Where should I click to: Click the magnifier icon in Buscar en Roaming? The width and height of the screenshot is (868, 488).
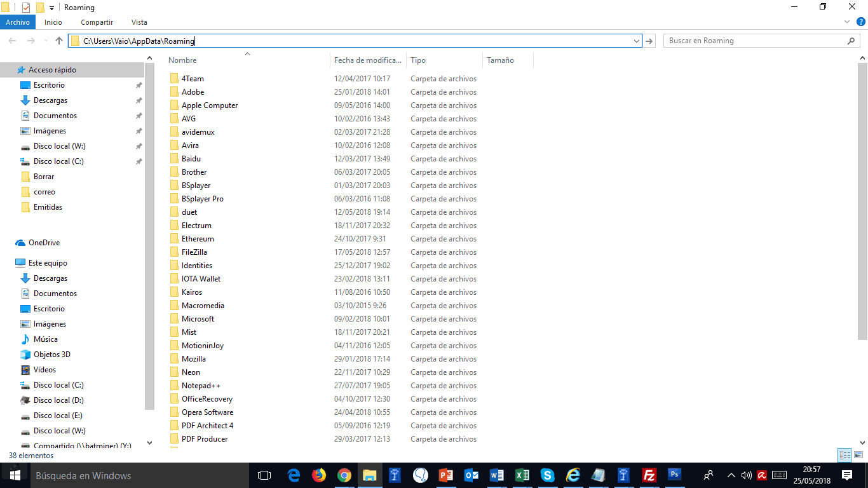tap(851, 41)
